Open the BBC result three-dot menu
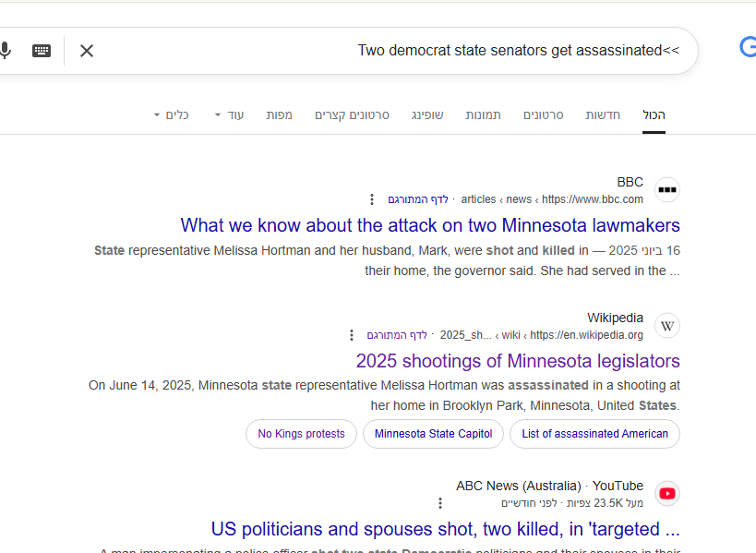The width and height of the screenshot is (756, 553). coord(372,199)
